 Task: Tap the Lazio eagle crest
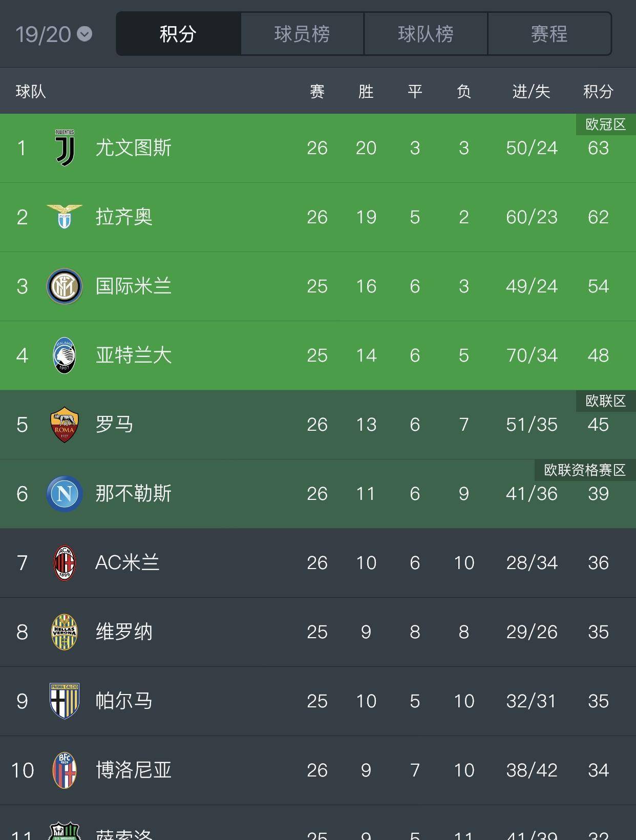point(65,217)
